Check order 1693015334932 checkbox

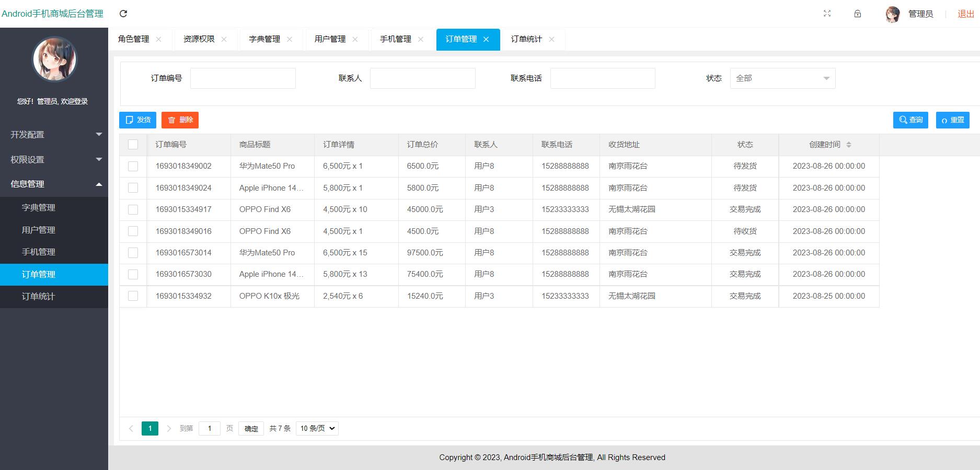(133, 296)
